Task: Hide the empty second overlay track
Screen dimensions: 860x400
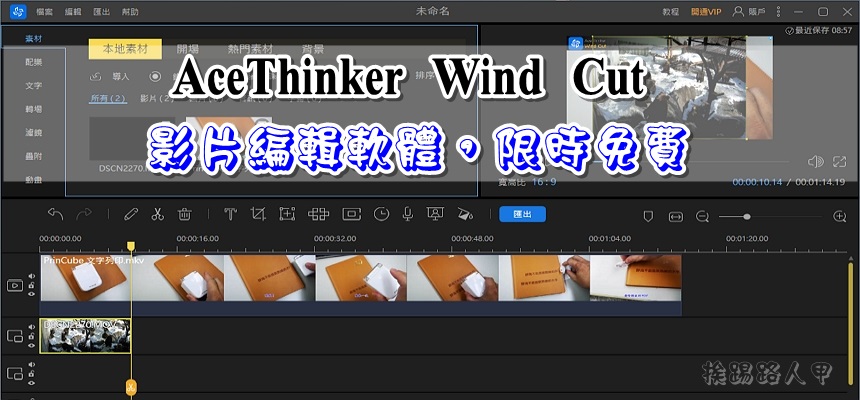Action: click(x=32, y=382)
